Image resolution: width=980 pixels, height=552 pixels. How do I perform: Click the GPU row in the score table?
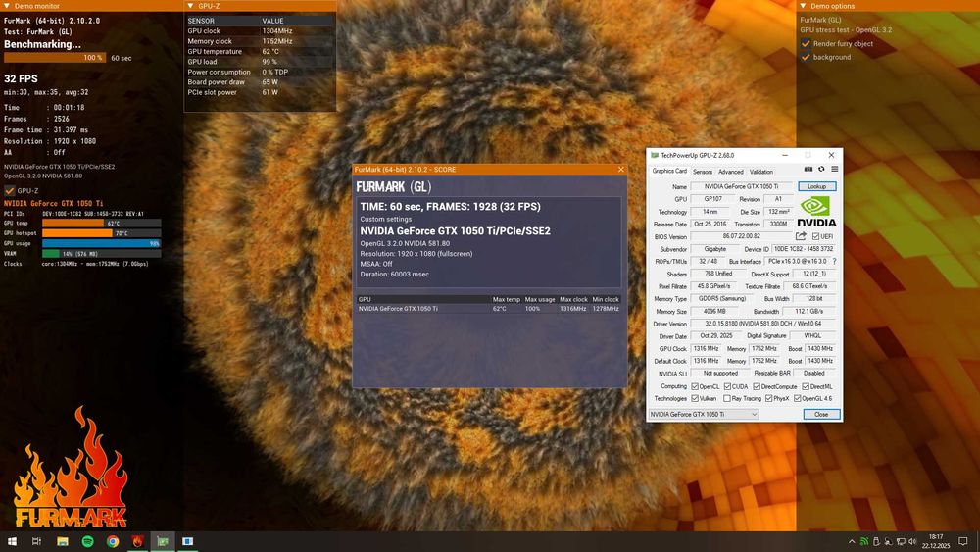tap(488, 308)
